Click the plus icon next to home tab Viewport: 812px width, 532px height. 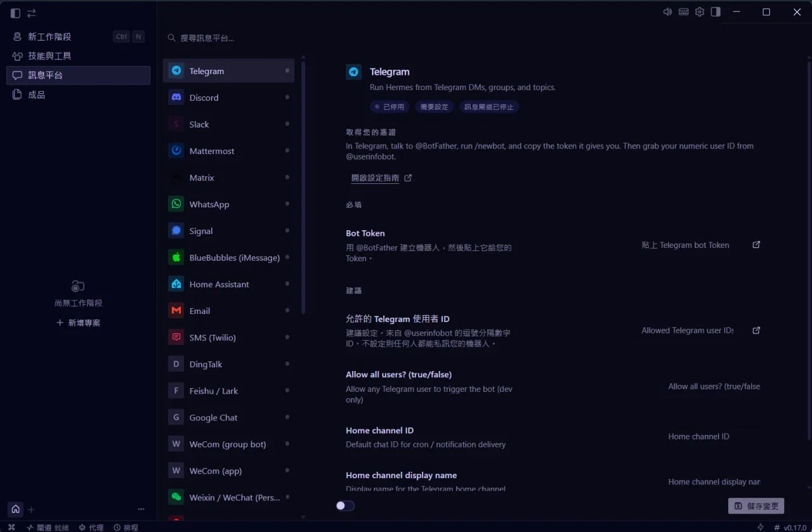[x=31, y=509]
